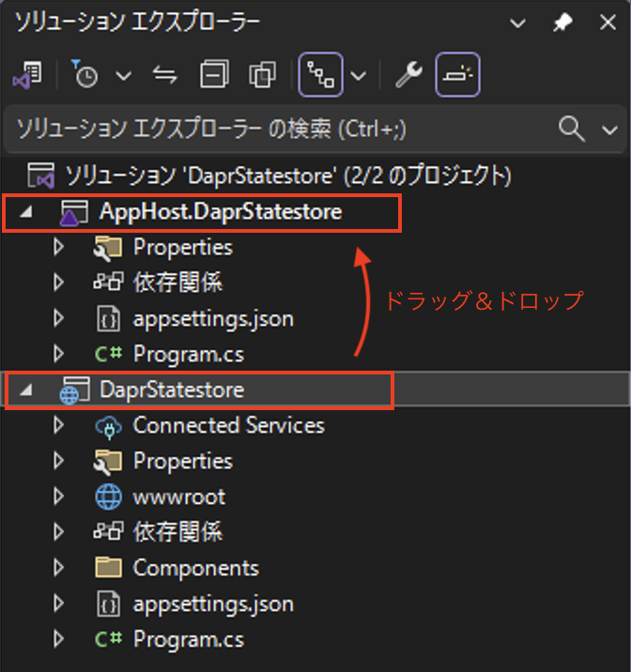Select Connected Services
This screenshot has width=631, height=672.
(229, 425)
